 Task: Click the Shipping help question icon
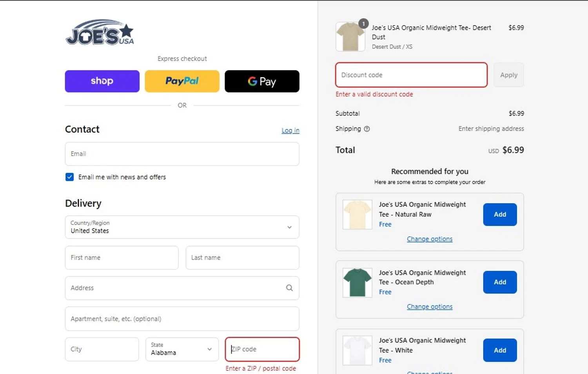point(367,129)
